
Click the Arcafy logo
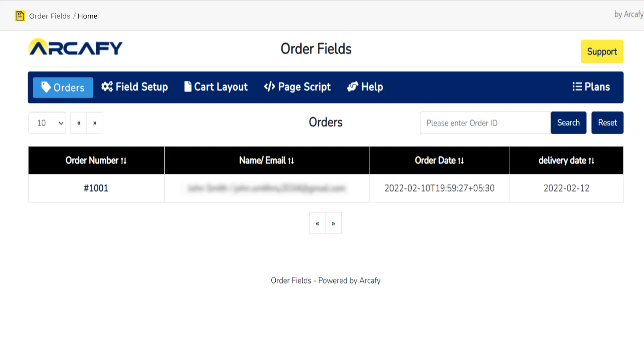click(75, 47)
